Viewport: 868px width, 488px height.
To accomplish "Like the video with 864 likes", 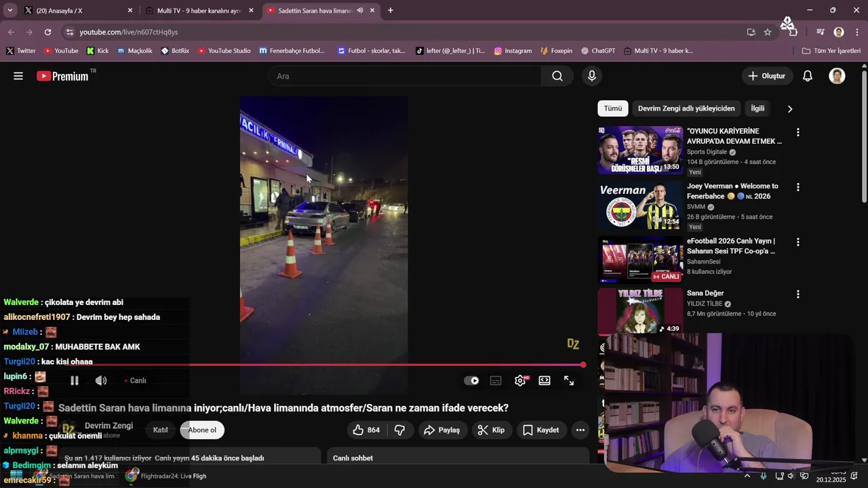I will pyautogui.click(x=366, y=430).
